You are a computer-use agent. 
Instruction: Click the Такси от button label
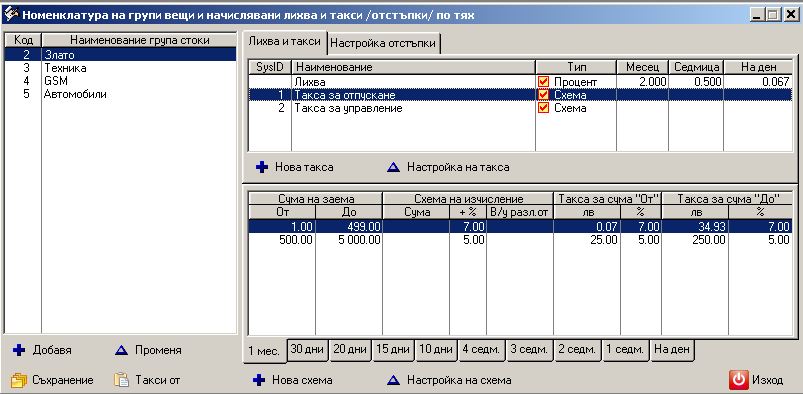[x=157, y=380]
